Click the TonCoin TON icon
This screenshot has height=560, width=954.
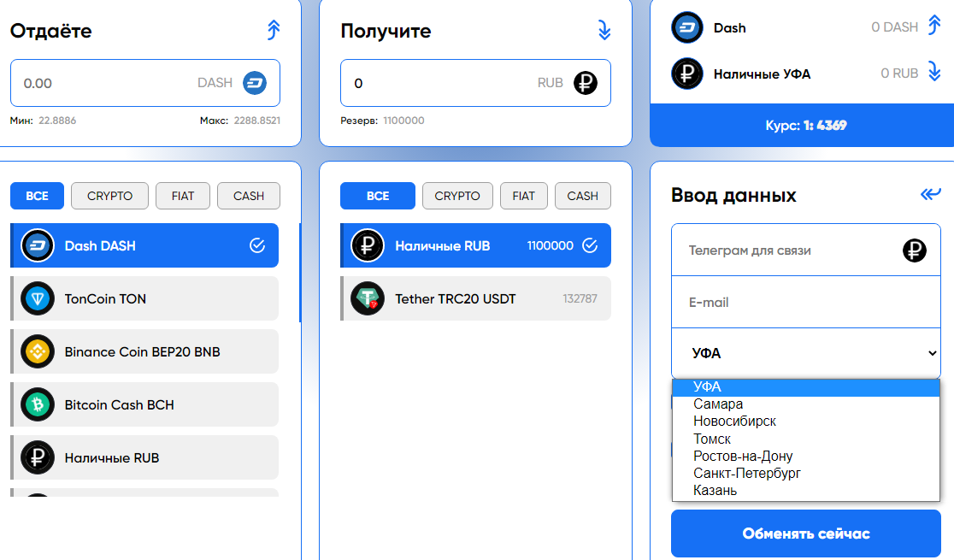pos(37,299)
